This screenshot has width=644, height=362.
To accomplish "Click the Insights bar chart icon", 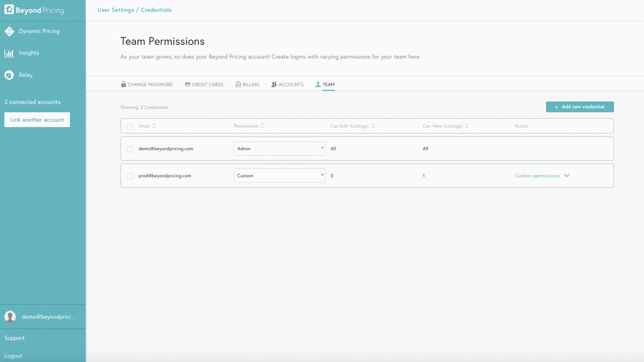I will pos(9,53).
